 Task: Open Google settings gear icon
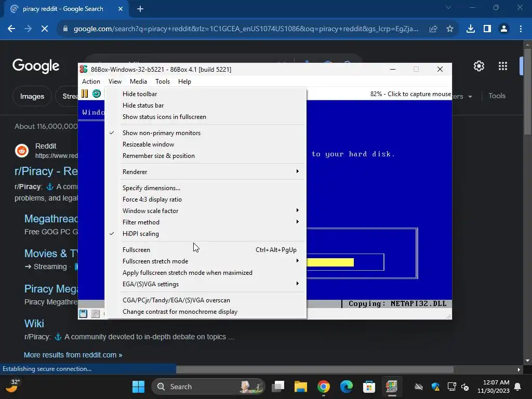(478, 66)
